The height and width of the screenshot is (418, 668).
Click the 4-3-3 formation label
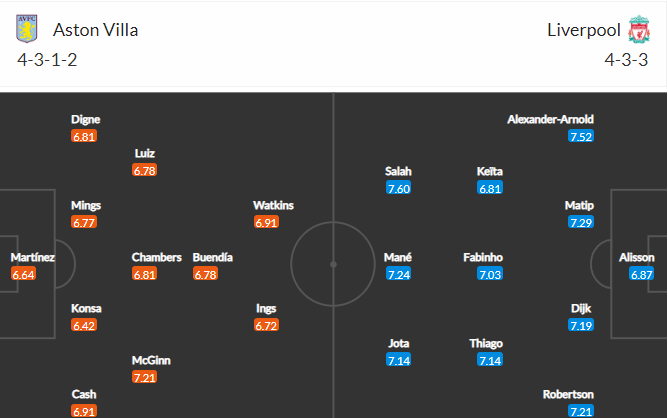[626, 60]
